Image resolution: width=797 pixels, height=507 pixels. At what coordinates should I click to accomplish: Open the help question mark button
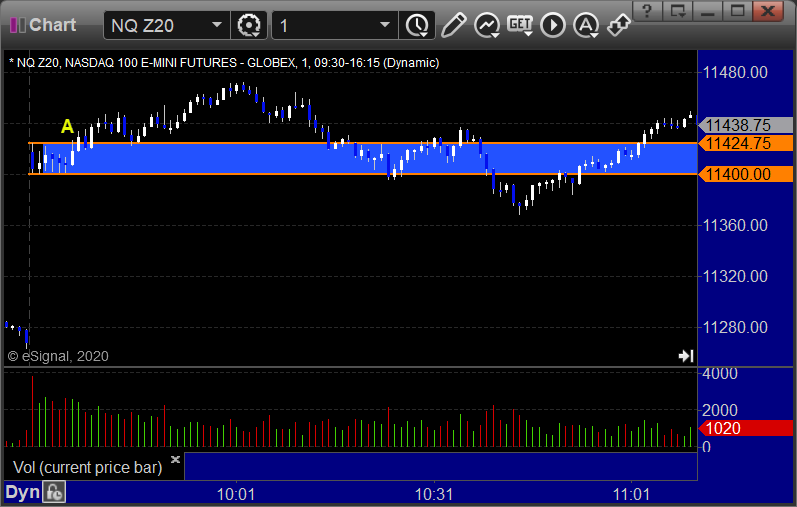[647, 10]
